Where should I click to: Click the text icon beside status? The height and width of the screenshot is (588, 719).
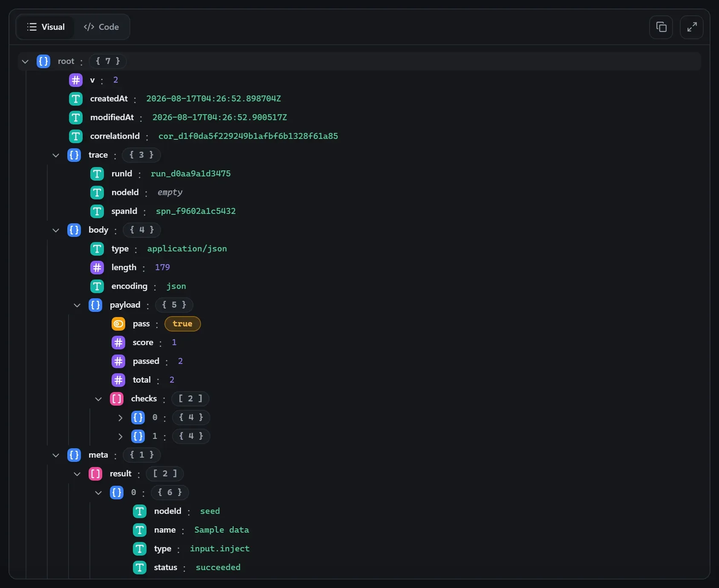pos(140,568)
